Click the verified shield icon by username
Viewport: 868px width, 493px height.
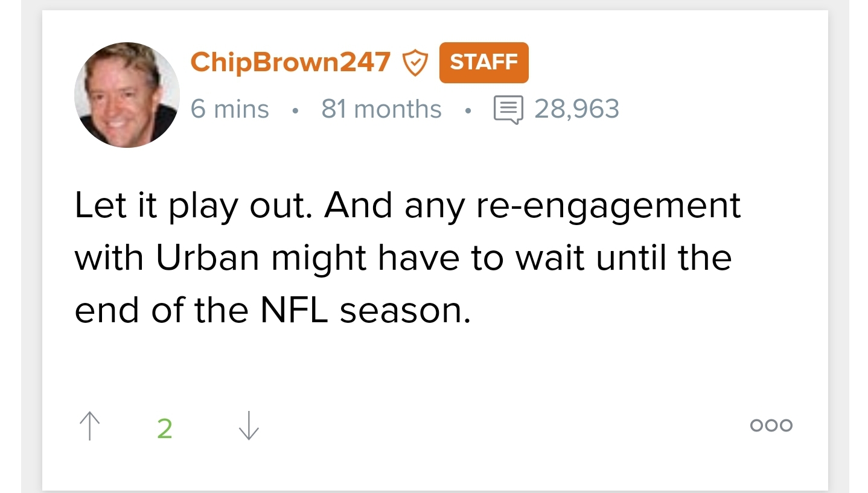coord(415,63)
